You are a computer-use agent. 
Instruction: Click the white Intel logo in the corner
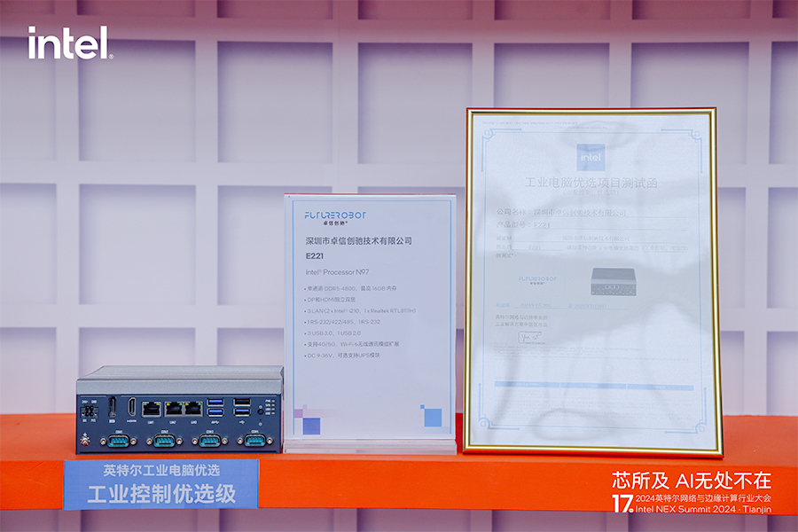(x=70, y=43)
